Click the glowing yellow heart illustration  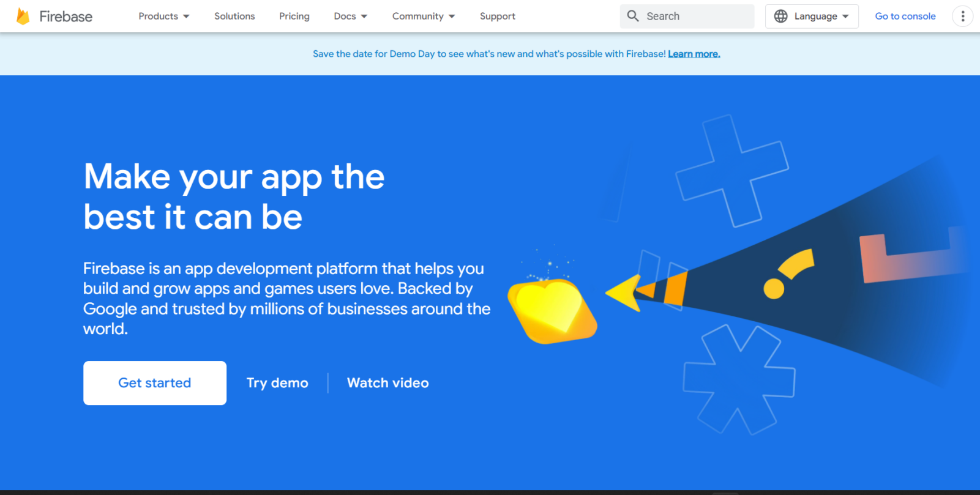pyautogui.click(x=552, y=311)
